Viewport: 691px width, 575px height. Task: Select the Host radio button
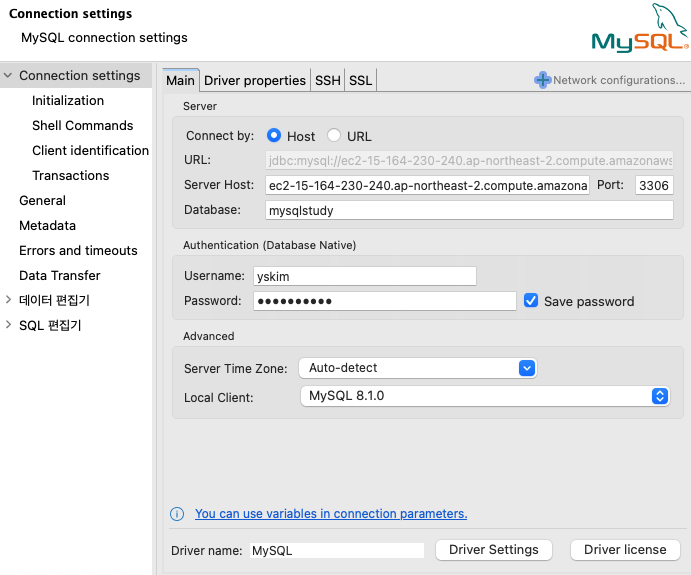tap(274, 136)
